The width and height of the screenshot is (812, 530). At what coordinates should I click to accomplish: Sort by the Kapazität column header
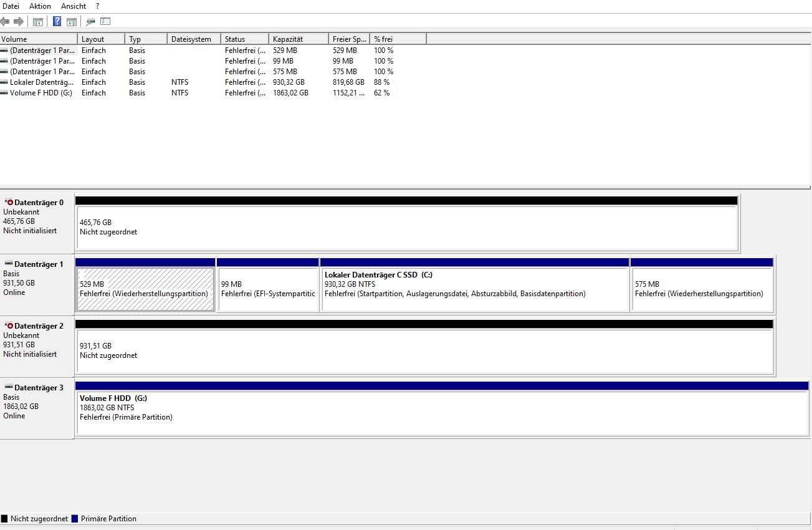(299, 39)
